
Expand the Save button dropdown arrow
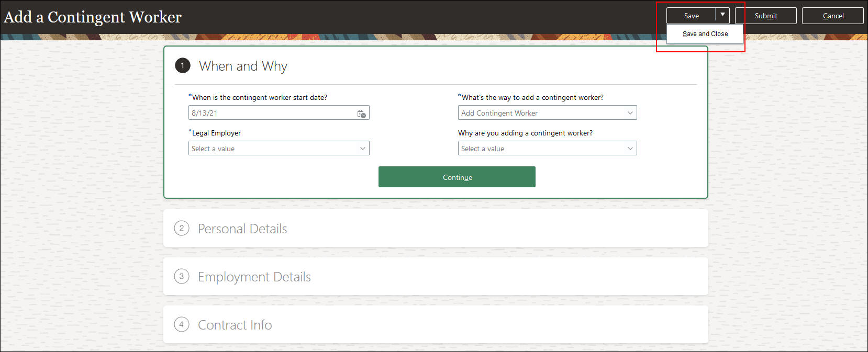(722, 15)
